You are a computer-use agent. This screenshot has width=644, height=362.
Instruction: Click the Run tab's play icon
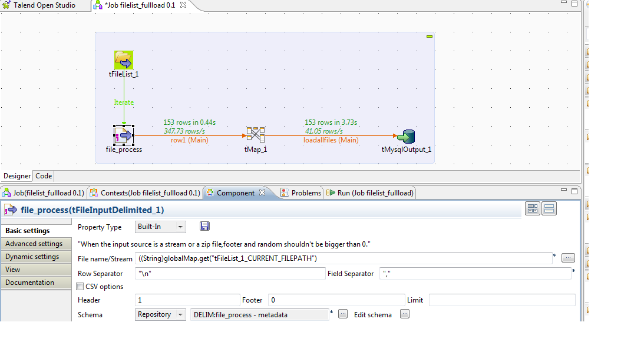click(332, 192)
